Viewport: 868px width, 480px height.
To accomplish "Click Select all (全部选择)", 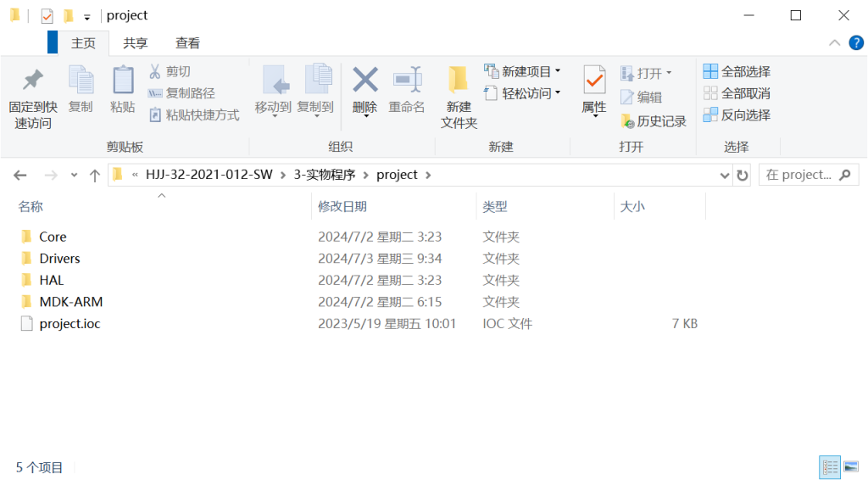I will coord(737,71).
